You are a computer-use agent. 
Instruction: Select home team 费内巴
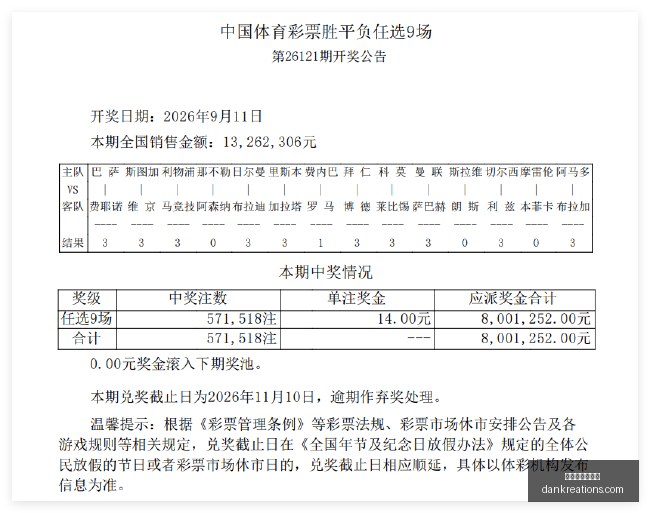click(x=321, y=172)
